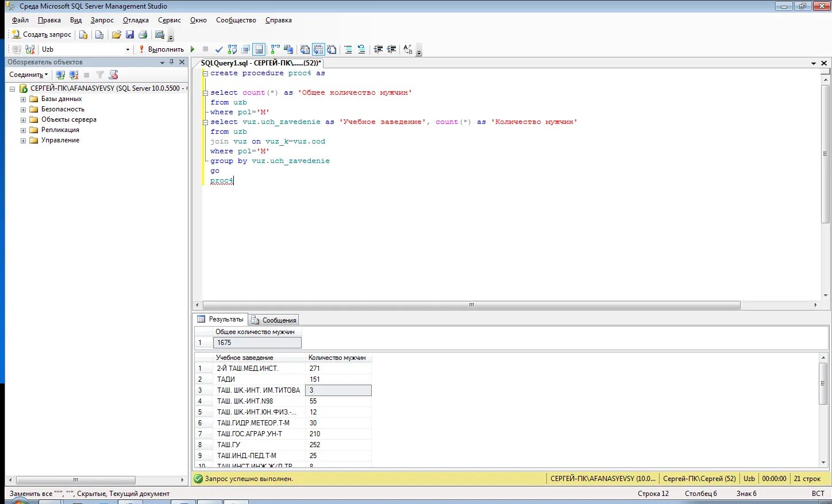This screenshot has height=504, width=832.
Task: Click the Connect icon left of the Uzb box
Action: tap(17, 49)
